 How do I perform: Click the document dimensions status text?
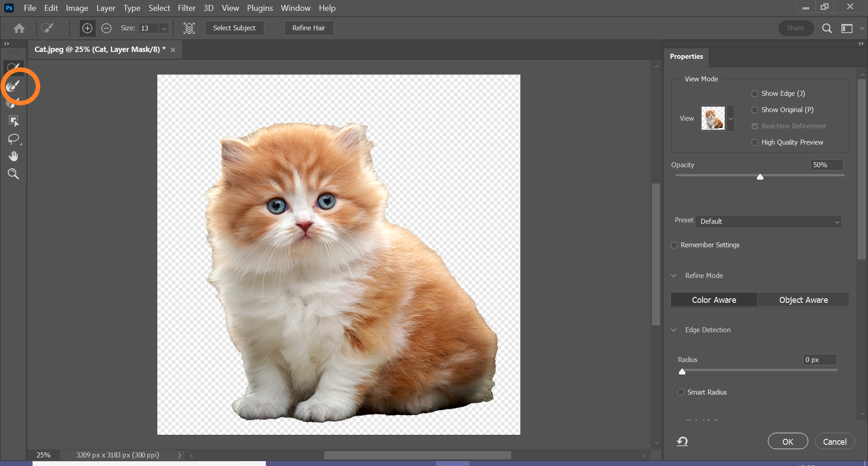(x=118, y=455)
